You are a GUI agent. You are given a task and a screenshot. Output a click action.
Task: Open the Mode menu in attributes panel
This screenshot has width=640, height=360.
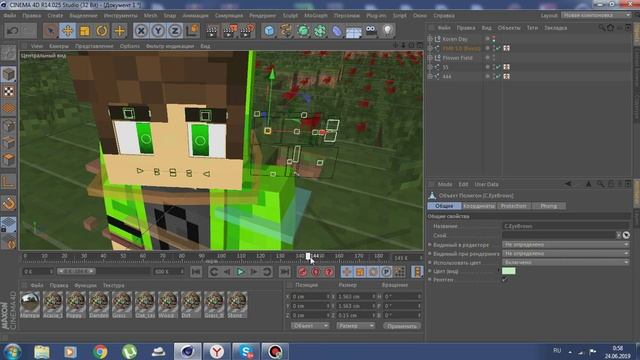tap(444, 184)
